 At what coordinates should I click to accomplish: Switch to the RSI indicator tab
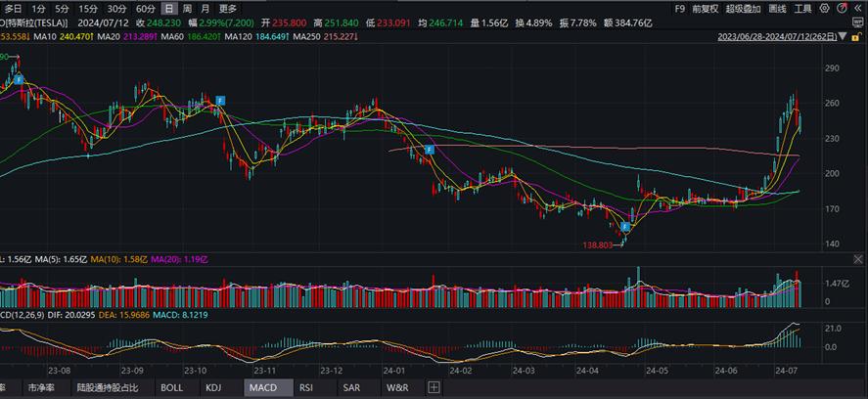tap(306, 388)
